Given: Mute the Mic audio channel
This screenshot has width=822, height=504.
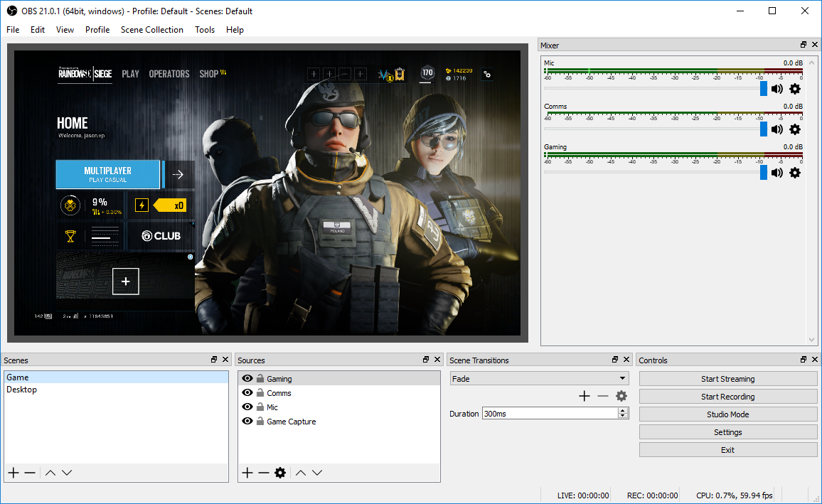Looking at the screenshot, I should 777,89.
